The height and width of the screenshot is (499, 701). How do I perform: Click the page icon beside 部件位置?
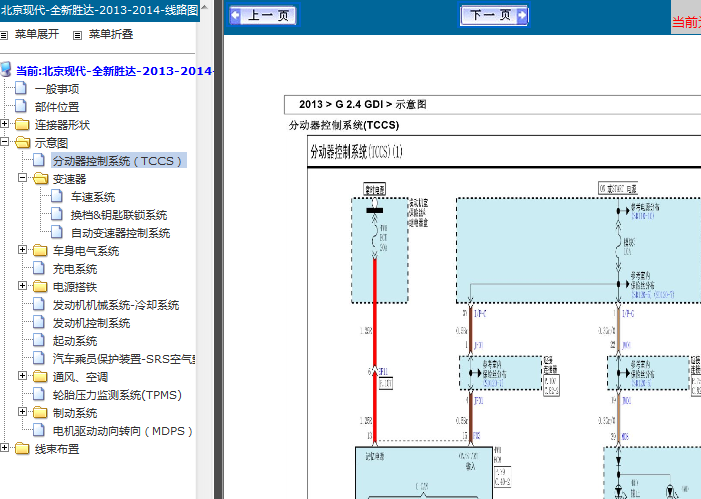click(21, 106)
